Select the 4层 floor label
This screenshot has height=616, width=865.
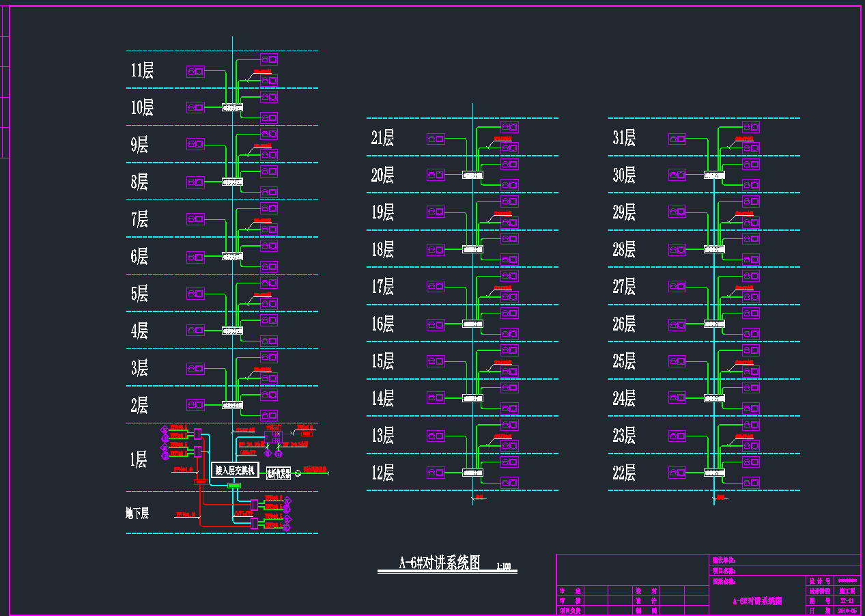139,331
